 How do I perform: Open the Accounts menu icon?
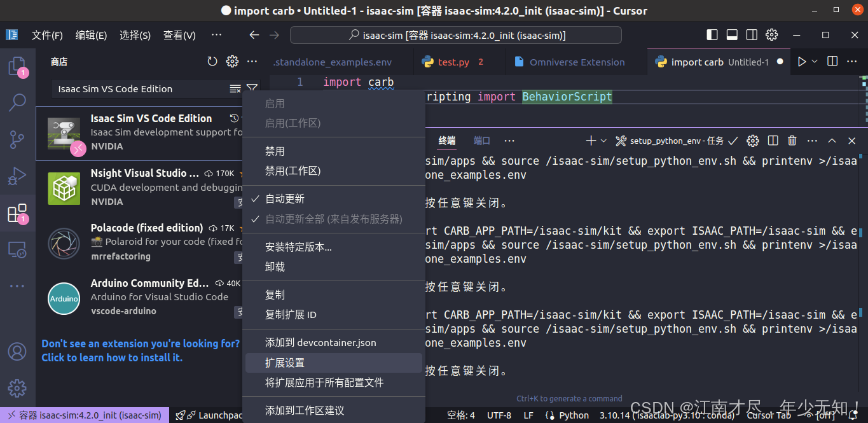click(17, 351)
